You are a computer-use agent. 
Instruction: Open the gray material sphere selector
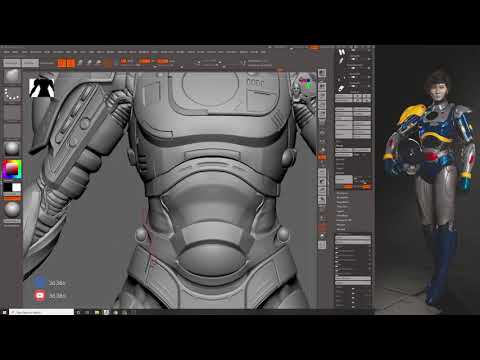pyautogui.click(x=12, y=148)
